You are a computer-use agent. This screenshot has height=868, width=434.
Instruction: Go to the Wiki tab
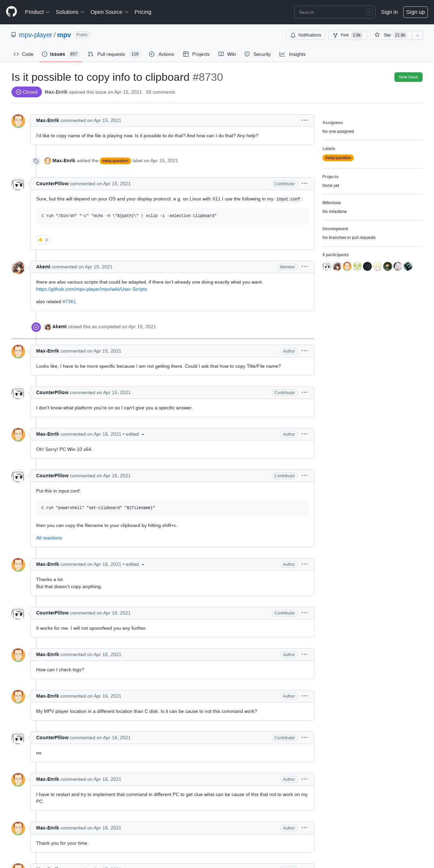[x=227, y=54]
